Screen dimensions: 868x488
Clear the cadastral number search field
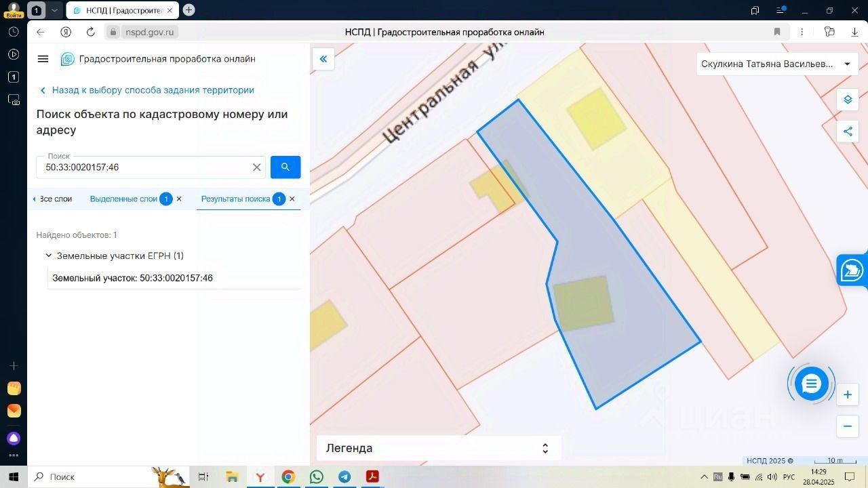click(x=257, y=167)
